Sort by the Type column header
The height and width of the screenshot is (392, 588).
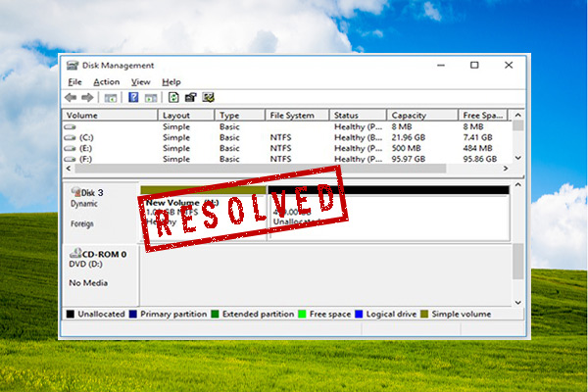240,116
